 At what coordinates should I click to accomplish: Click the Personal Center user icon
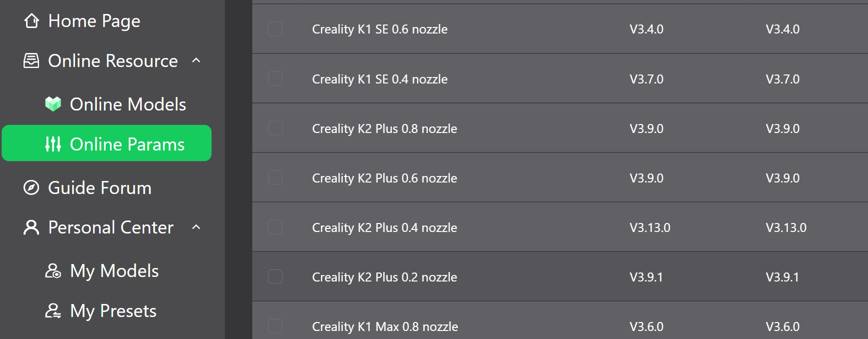pos(31,227)
